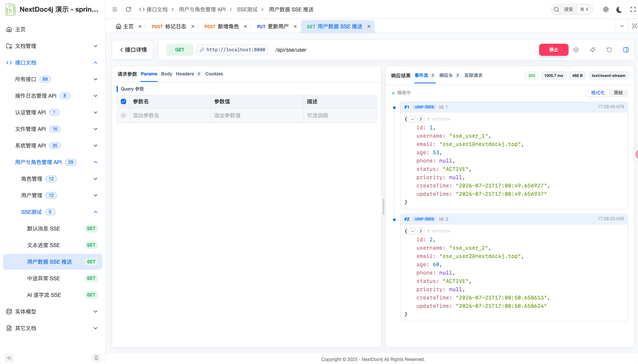Switch to the POST 新增角色 tab
This screenshot has width=638, height=364.
tap(221, 26)
